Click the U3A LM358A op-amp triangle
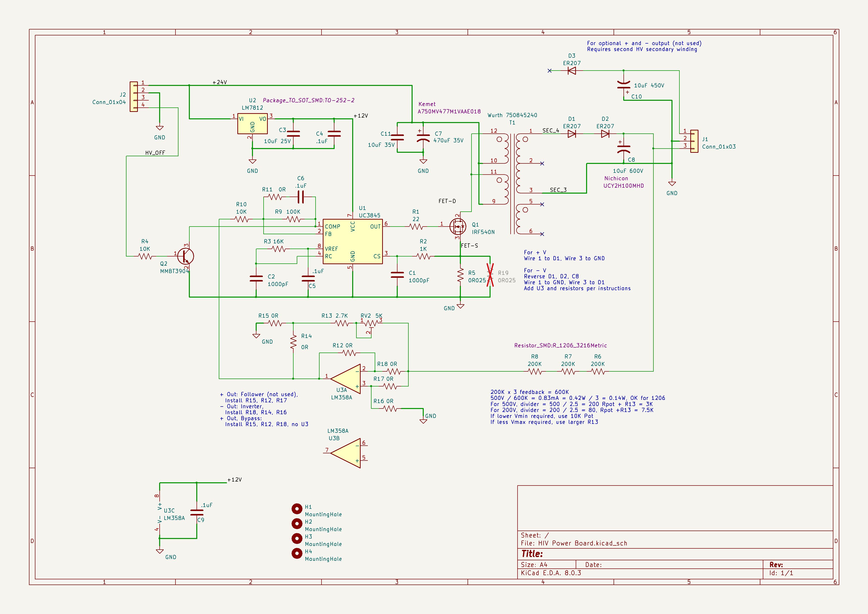Viewport: 868px width, 614px height. coord(345,379)
